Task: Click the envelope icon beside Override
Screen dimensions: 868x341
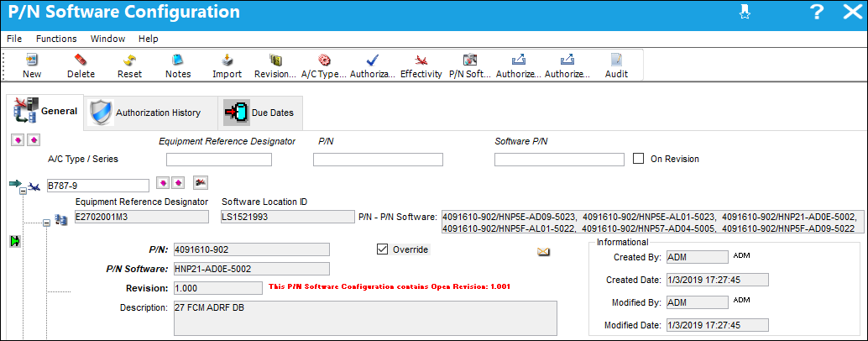Action: [544, 252]
